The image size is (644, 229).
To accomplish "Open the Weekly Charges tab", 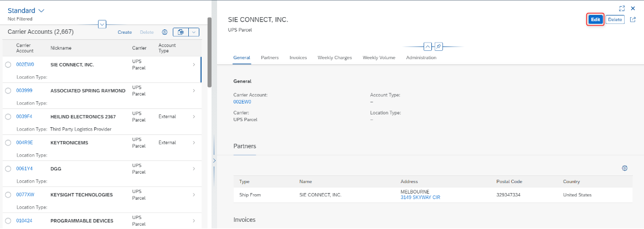I will click(334, 58).
